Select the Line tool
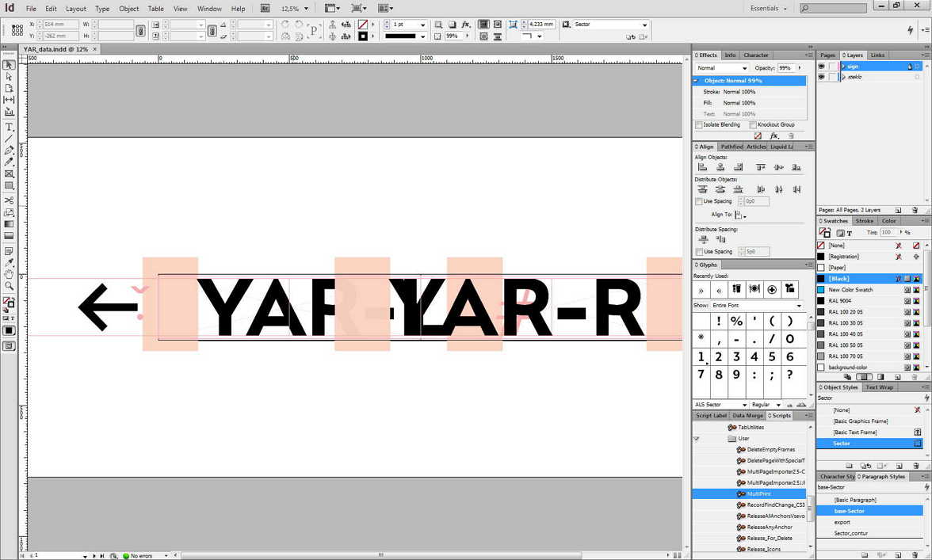The width and height of the screenshot is (932, 560). coord(9,139)
